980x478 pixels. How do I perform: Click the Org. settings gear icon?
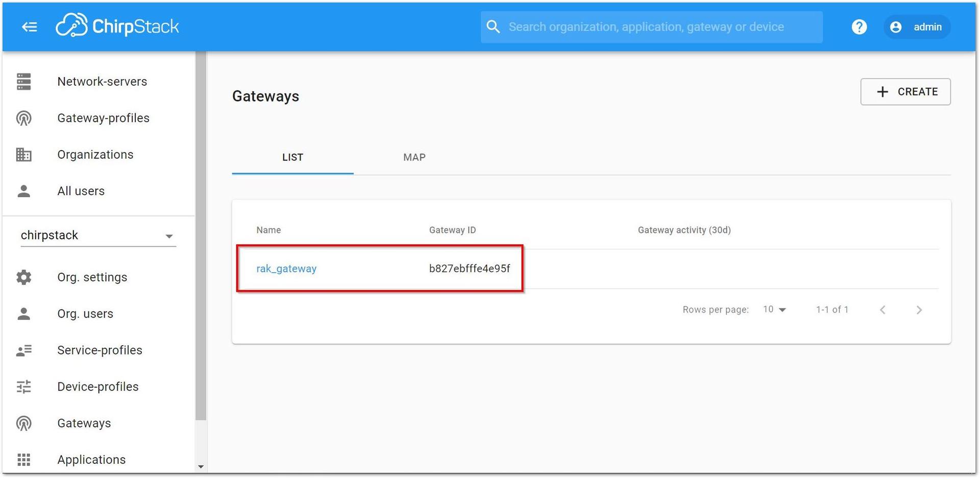tap(24, 277)
